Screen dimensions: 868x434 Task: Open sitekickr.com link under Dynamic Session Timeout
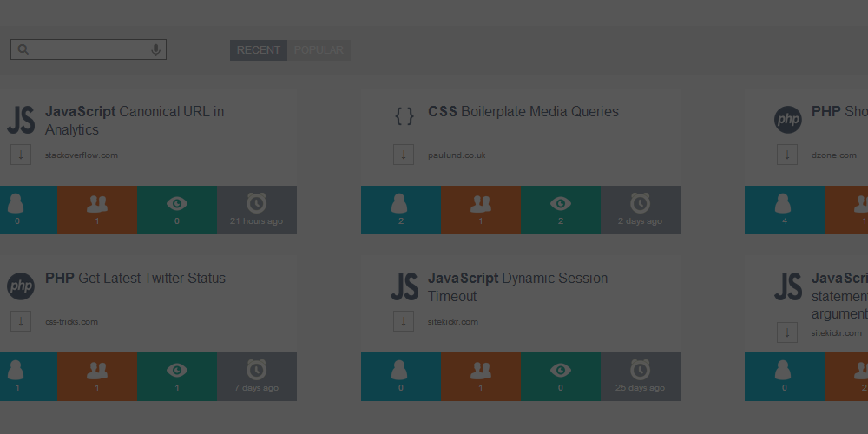click(453, 322)
